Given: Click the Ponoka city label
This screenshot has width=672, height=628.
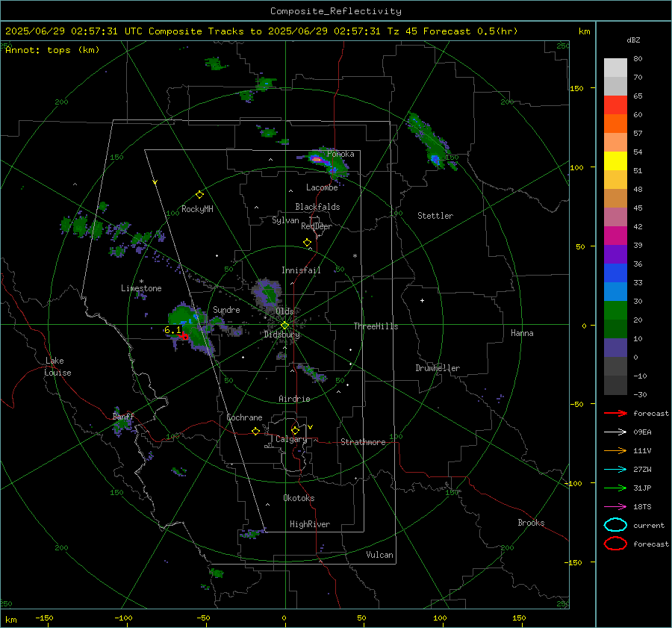Looking at the screenshot, I should (x=340, y=154).
